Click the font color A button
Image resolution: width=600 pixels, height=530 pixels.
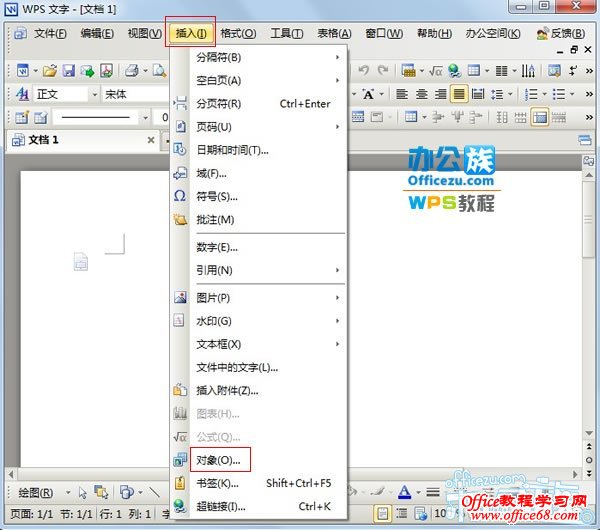point(404,492)
